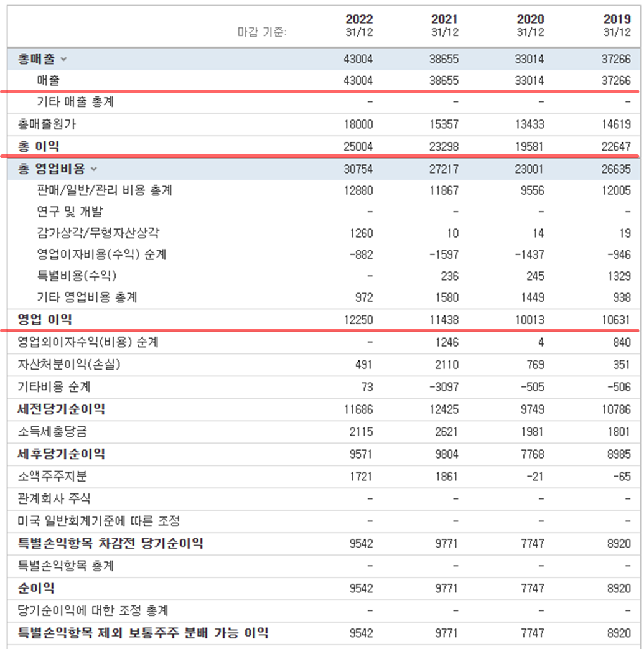Click the 영업 이익 row label
Image resolution: width=644 pixels, height=649 pixels.
pos(45,320)
